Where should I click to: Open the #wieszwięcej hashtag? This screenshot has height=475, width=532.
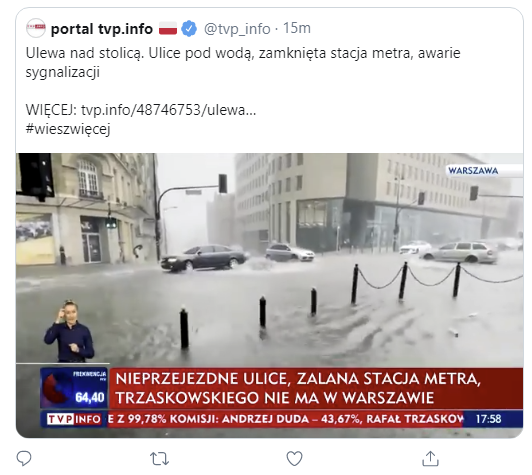click(x=68, y=129)
